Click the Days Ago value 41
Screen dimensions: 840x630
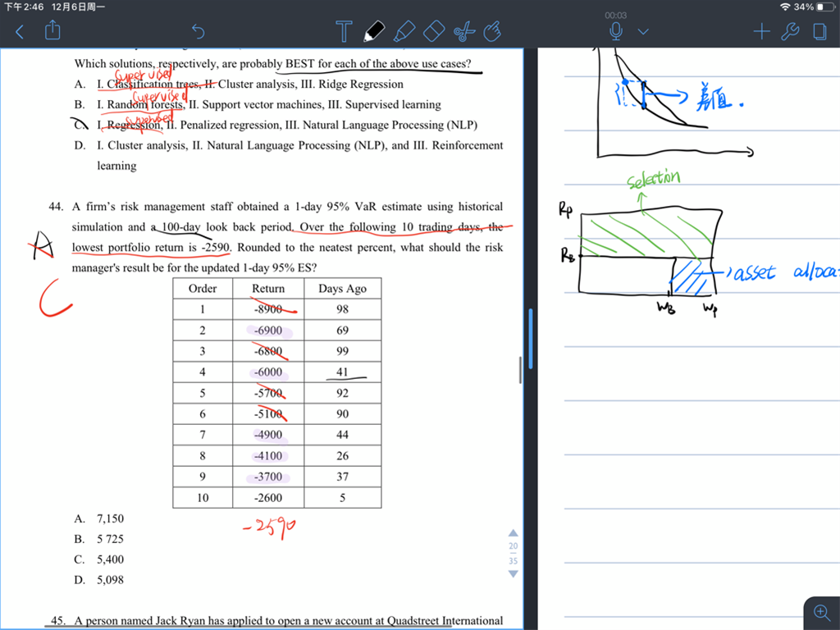coord(342,372)
